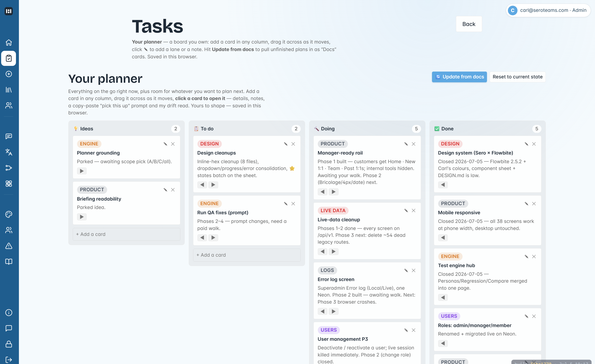Move Planner grounding right to To do
595x364 pixels.
[82, 171]
